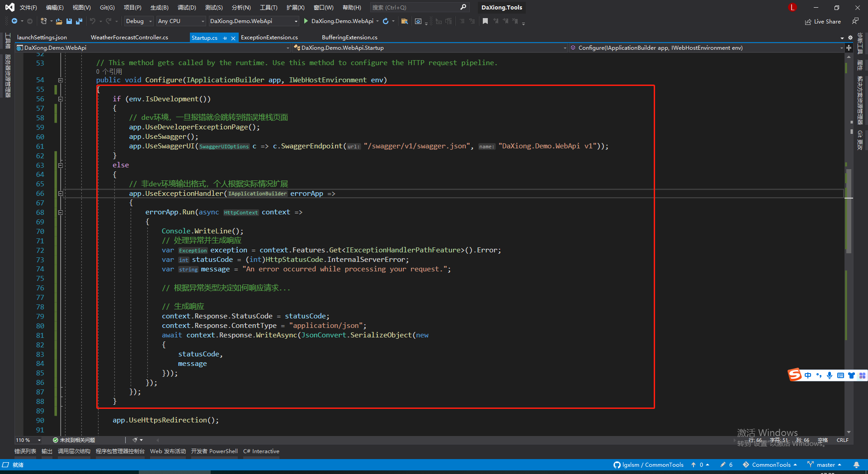
Task: Click the editor scrollbar down arrow
Action: (x=849, y=432)
